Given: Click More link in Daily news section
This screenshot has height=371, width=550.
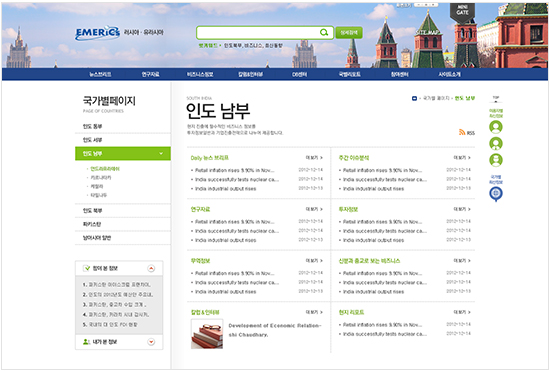Looking at the screenshot, I should pyautogui.click(x=314, y=158).
